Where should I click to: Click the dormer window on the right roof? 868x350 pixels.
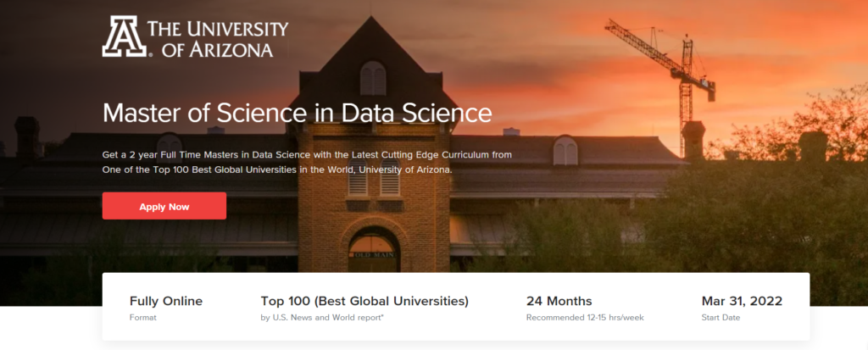coord(565,151)
